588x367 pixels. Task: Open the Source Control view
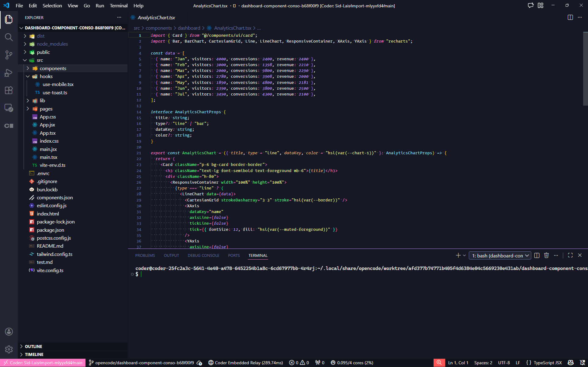(9, 55)
